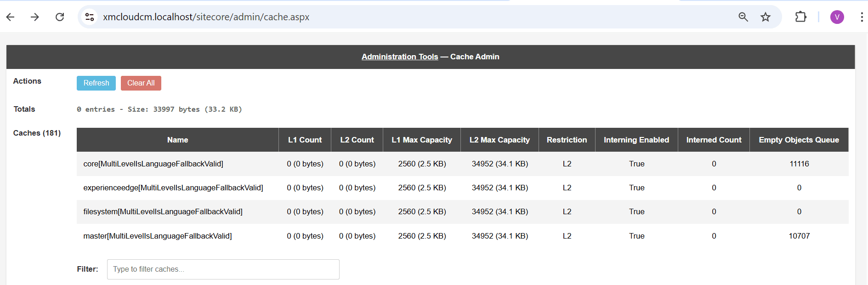Click the Empty Objects Queue column header

coord(799,140)
